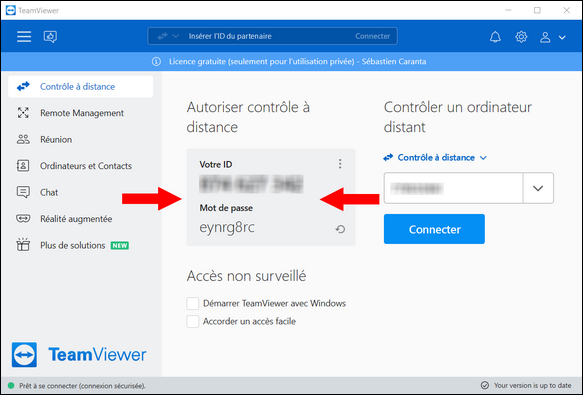The image size is (583, 395).
Task: Open the settings gear
Action: 521,37
